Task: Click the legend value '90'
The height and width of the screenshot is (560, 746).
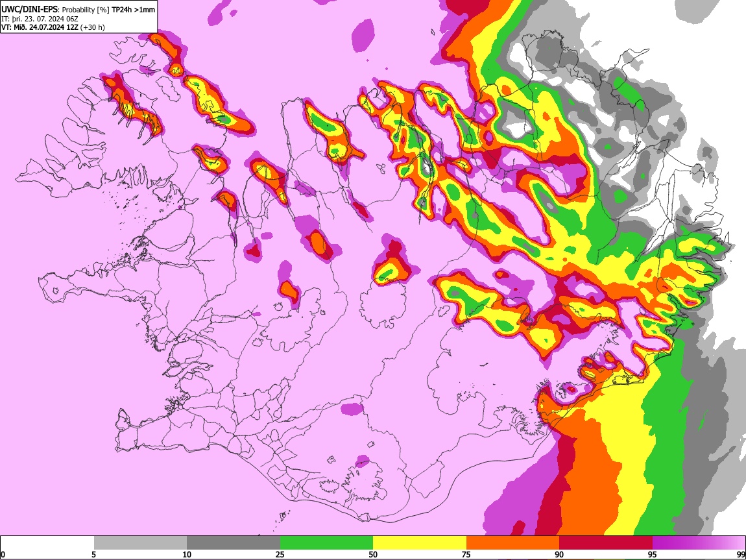Action: (559, 554)
